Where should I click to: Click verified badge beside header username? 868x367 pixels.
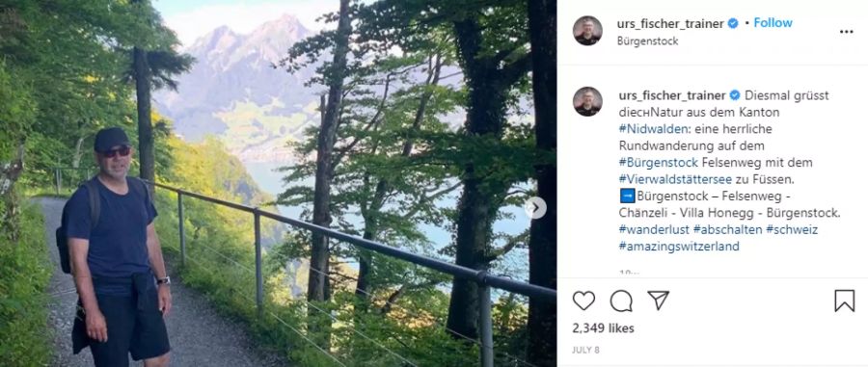(x=733, y=23)
